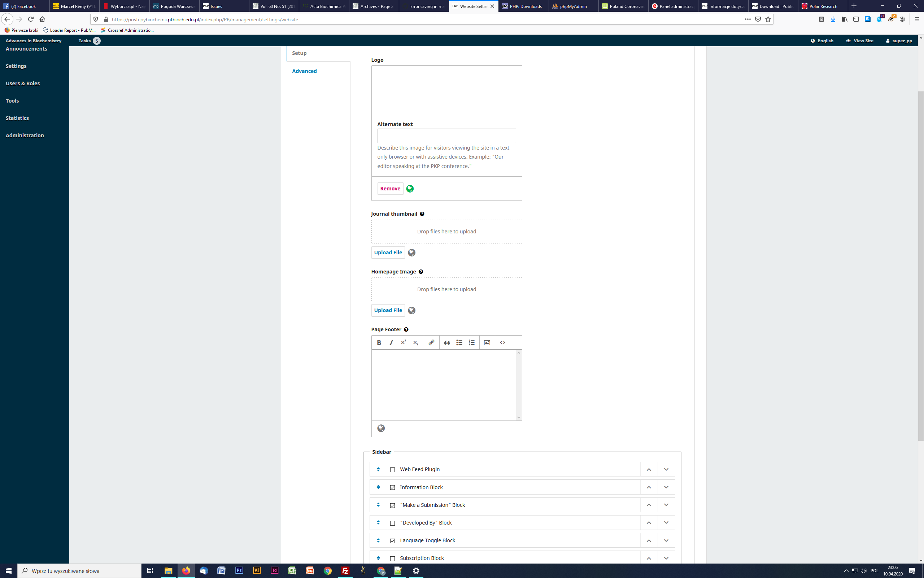Move "Developed By" Block down

pos(666,523)
